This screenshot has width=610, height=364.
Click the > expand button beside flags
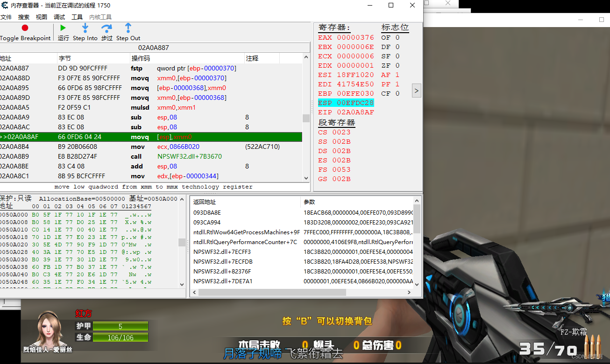(417, 91)
